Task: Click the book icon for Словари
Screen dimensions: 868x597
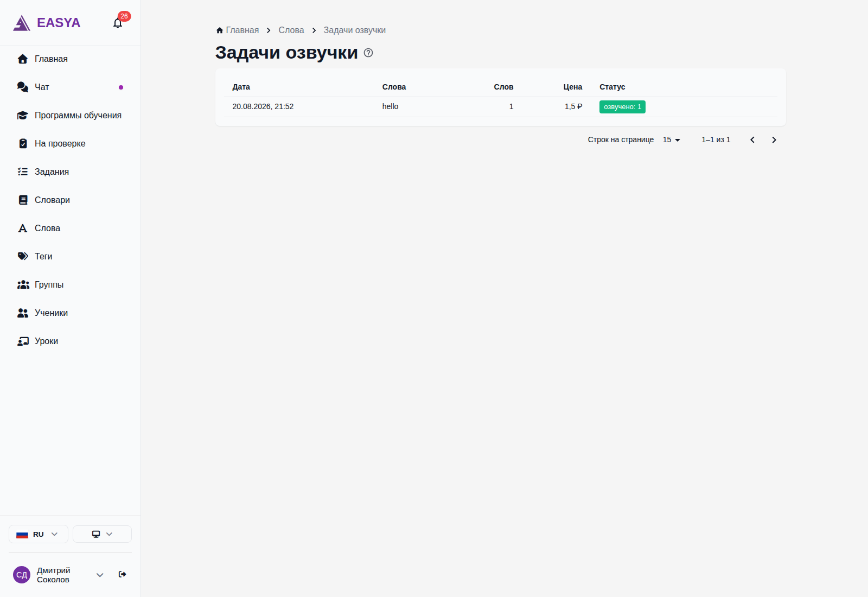Action: point(23,200)
